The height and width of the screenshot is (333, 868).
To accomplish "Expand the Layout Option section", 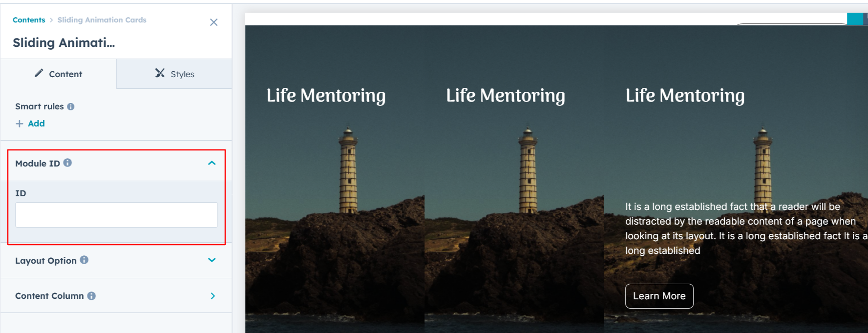I will pyautogui.click(x=212, y=260).
